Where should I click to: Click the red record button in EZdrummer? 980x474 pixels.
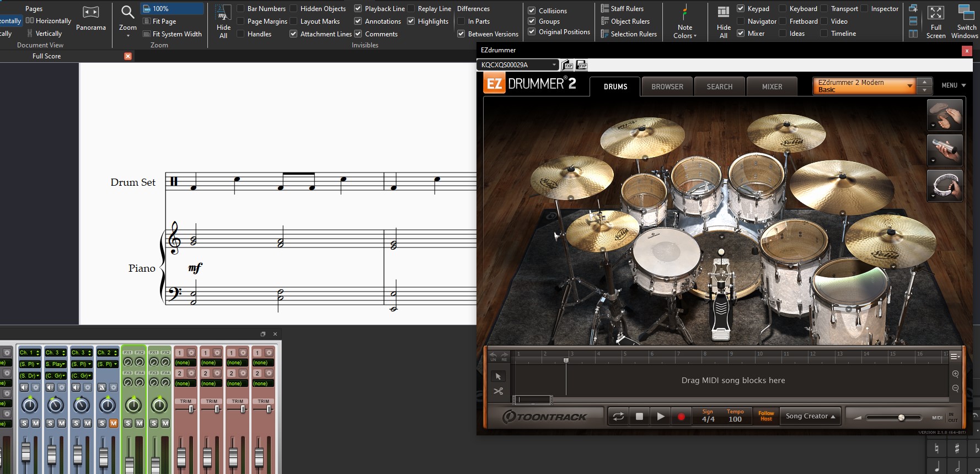click(681, 417)
